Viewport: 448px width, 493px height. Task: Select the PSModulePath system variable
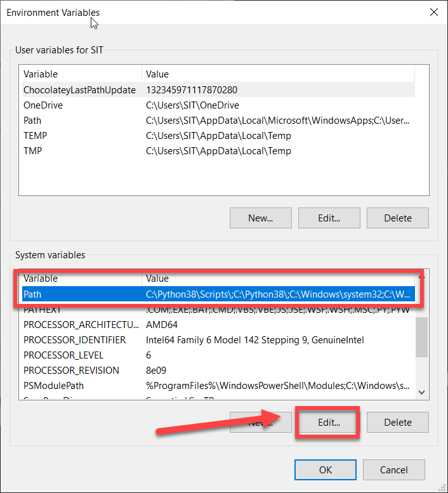click(x=218, y=386)
